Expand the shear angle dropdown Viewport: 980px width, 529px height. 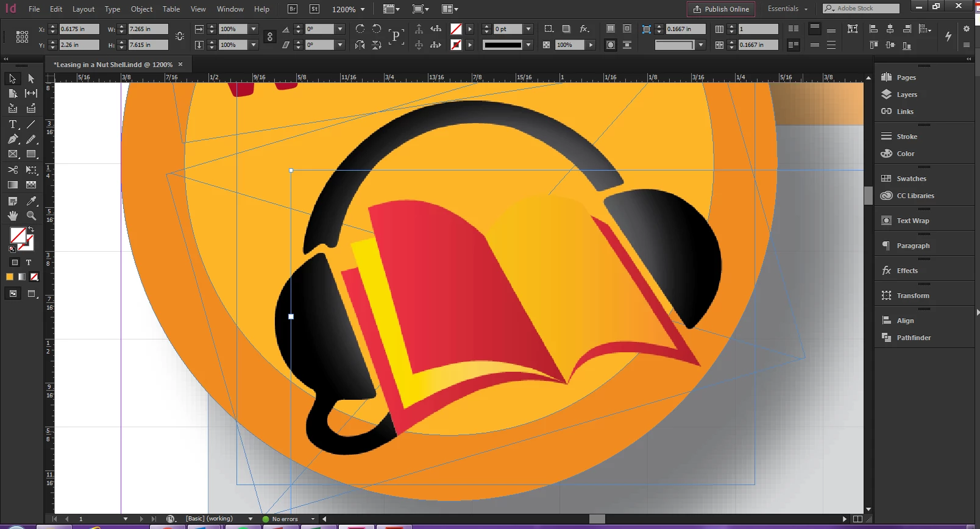tap(340, 44)
